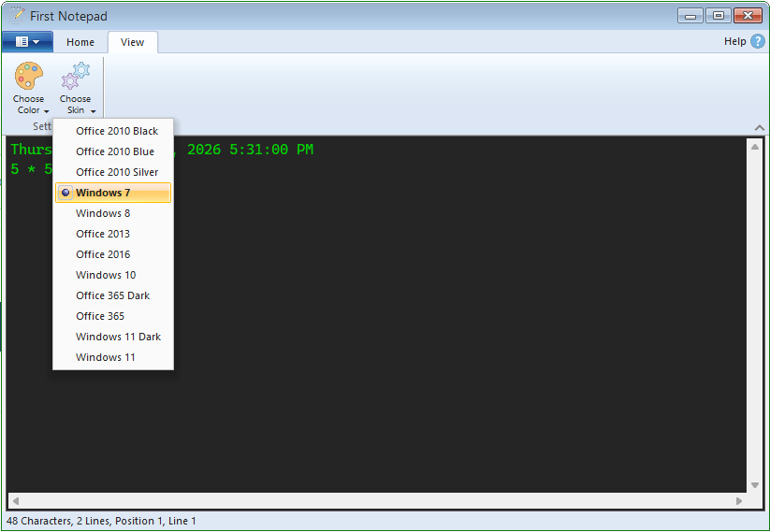This screenshot has height=532, width=770.
Task: Click the Choose Skin gears icon
Action: [x=76, y=76]
